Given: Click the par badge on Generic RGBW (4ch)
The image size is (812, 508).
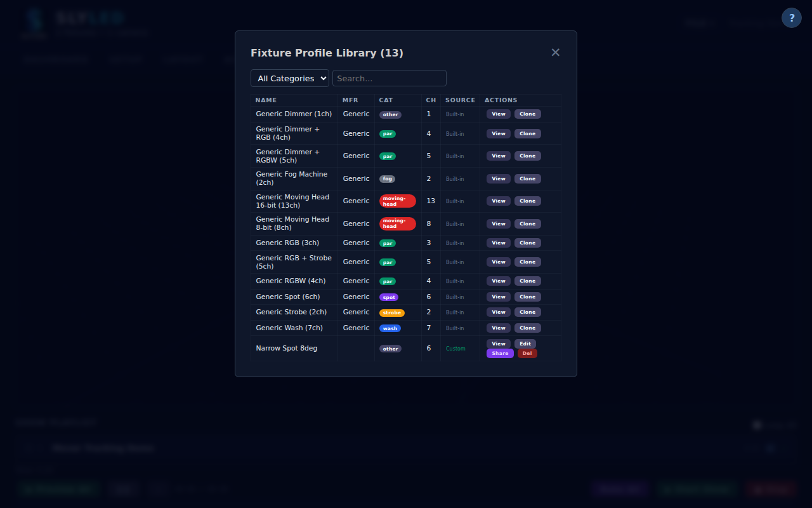Looking at the screenshot, I should pyautogui.click(x=388, y=281).
